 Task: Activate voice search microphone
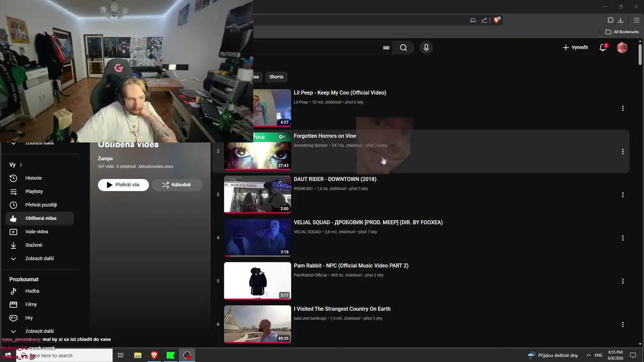pyautogui.click(x=426, y=48)
